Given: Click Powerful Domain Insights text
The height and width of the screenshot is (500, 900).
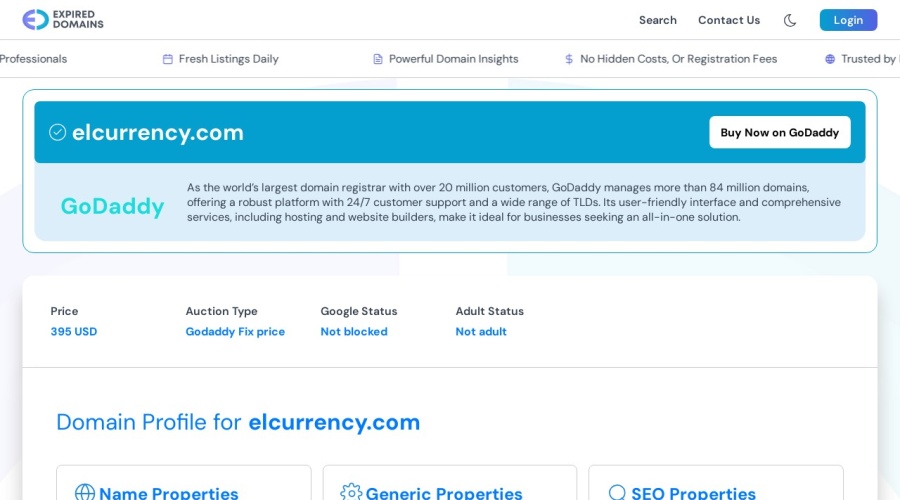Looking at the screenshot, I should pyautogui.click(x=453, y=59).
